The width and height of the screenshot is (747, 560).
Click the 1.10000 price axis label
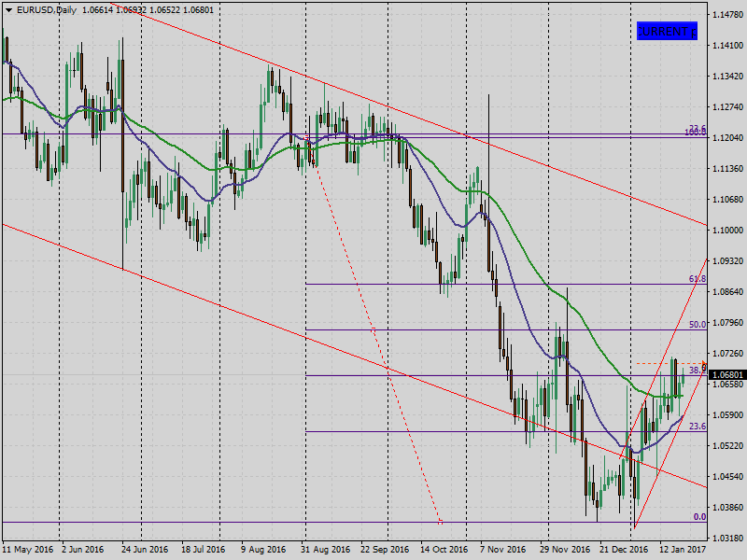(727, 230)
